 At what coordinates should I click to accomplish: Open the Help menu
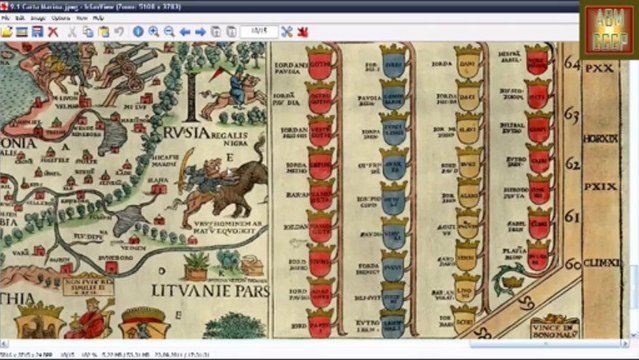[x=98, y=18]
